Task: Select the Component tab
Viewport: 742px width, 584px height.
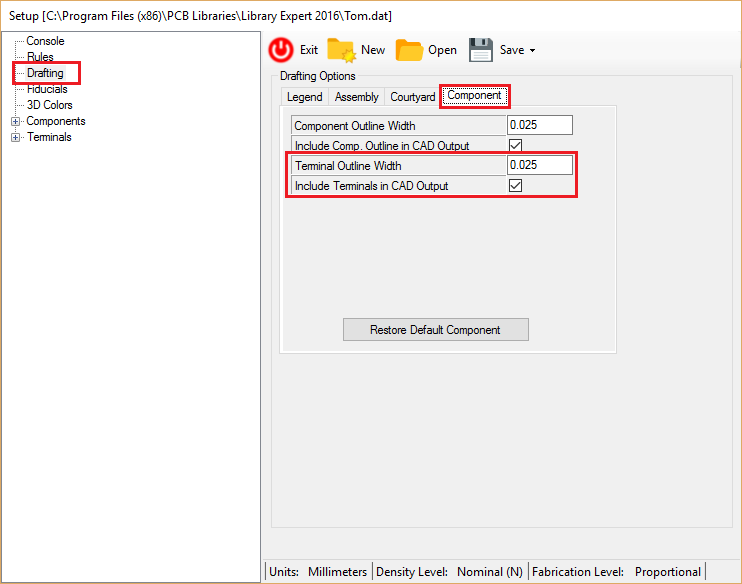Action: tap(474, 96)
